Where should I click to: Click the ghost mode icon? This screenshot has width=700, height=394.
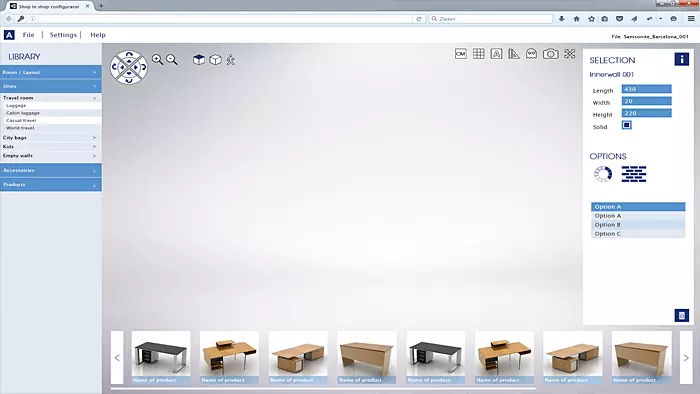[531, 54]
